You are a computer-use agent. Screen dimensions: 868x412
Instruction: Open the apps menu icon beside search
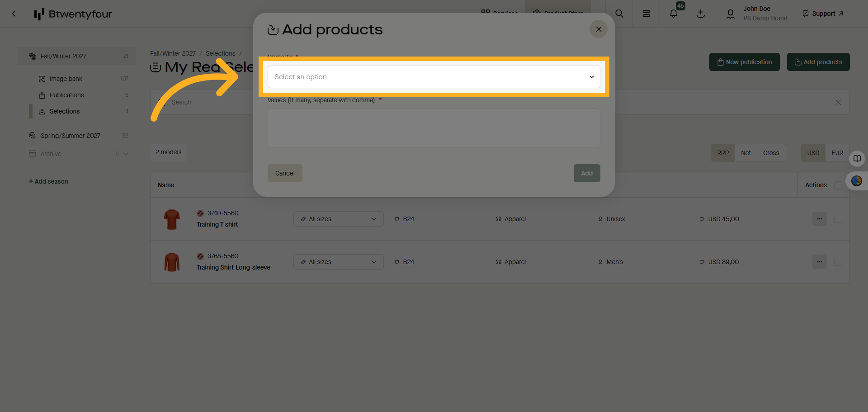[x=646, y=14]
